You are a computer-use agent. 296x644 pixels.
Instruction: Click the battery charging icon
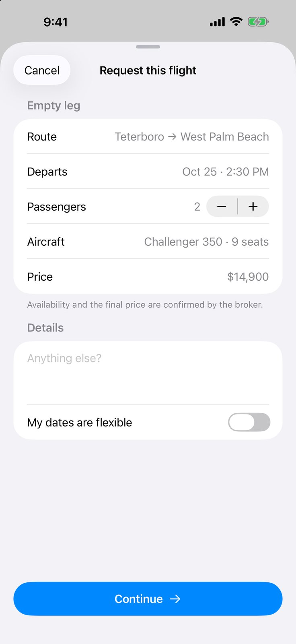(x=258, y=22)
